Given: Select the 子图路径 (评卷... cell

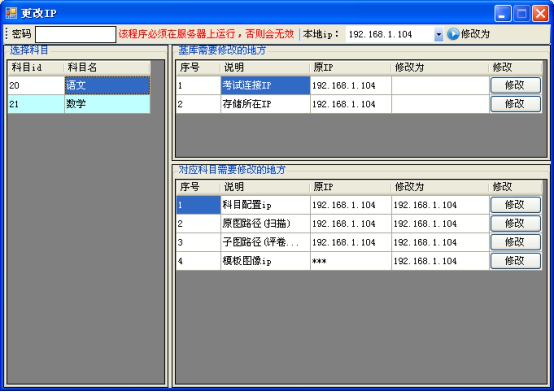Looking at the screenshot, I should (265, 242).
